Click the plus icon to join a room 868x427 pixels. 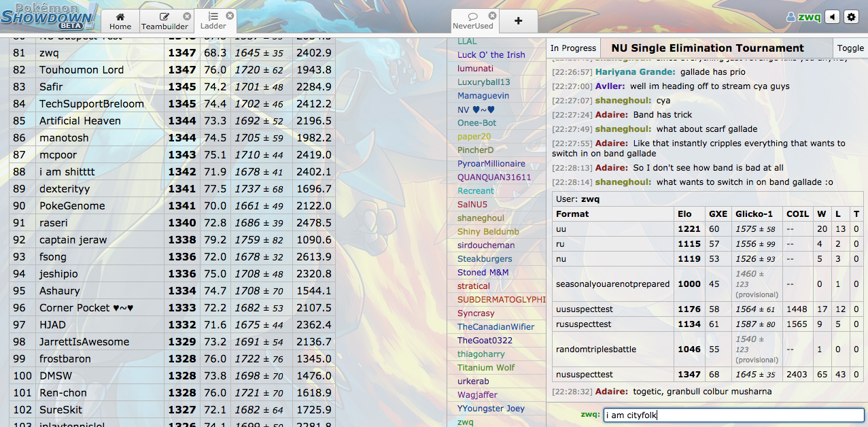click(x=518, y=21)
